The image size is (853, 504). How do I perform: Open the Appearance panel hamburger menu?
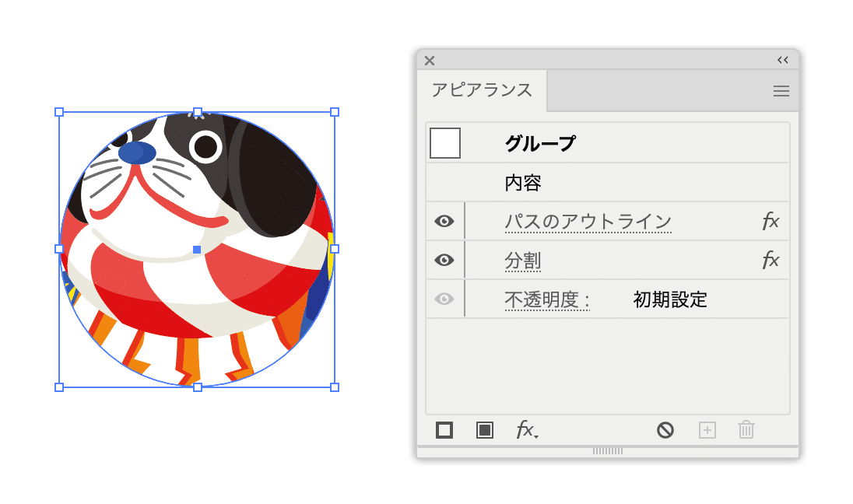pyautogui.click(x=781, y=91)
